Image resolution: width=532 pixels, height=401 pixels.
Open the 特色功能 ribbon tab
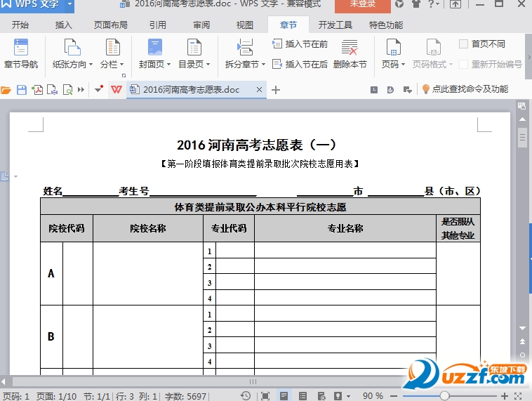pos(386,25)
